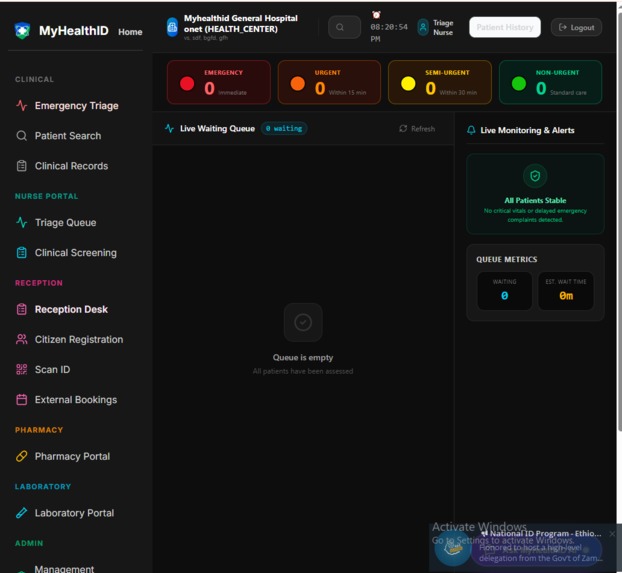This screenshot has width=622, height=573.
Task: Select the Non-Urgent triage card
Action: 551,82
